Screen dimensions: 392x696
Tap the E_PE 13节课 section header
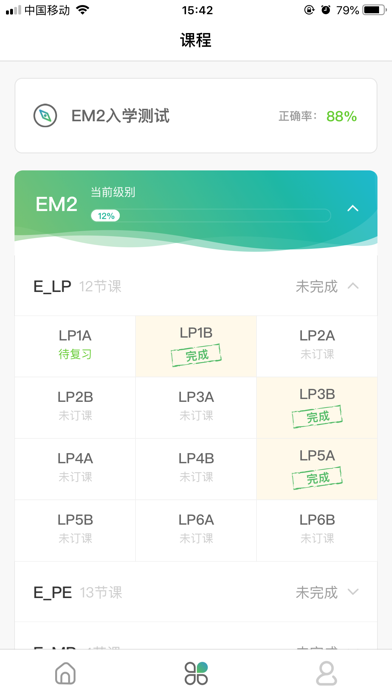[x=196, y=592]
